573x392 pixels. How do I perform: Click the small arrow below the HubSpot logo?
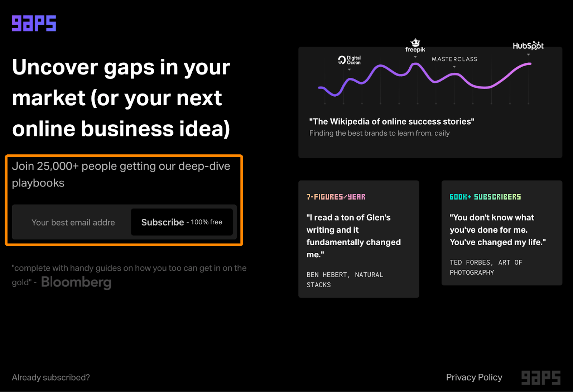pyautogui.click(x=528, y=55)
